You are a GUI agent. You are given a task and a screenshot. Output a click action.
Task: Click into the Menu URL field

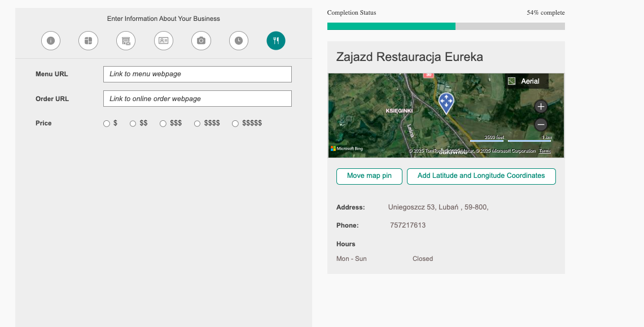click(x=198, y=75)
